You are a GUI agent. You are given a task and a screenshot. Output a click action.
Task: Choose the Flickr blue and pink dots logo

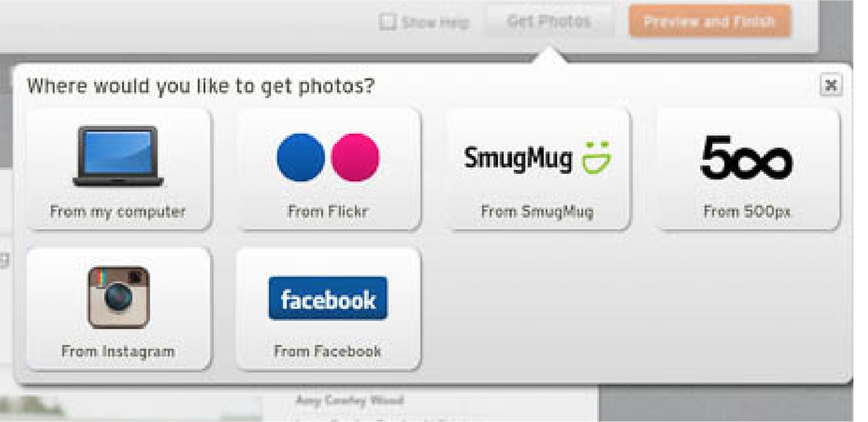point(328,157)
